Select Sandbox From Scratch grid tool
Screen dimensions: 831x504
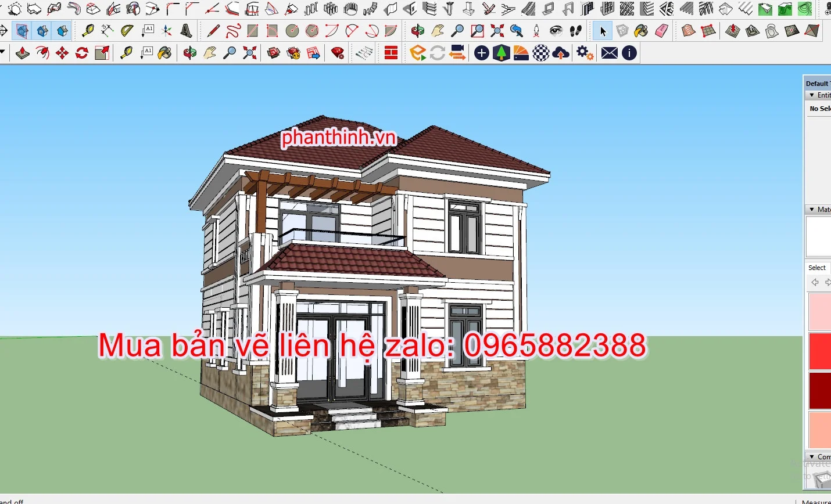point(708,31)
